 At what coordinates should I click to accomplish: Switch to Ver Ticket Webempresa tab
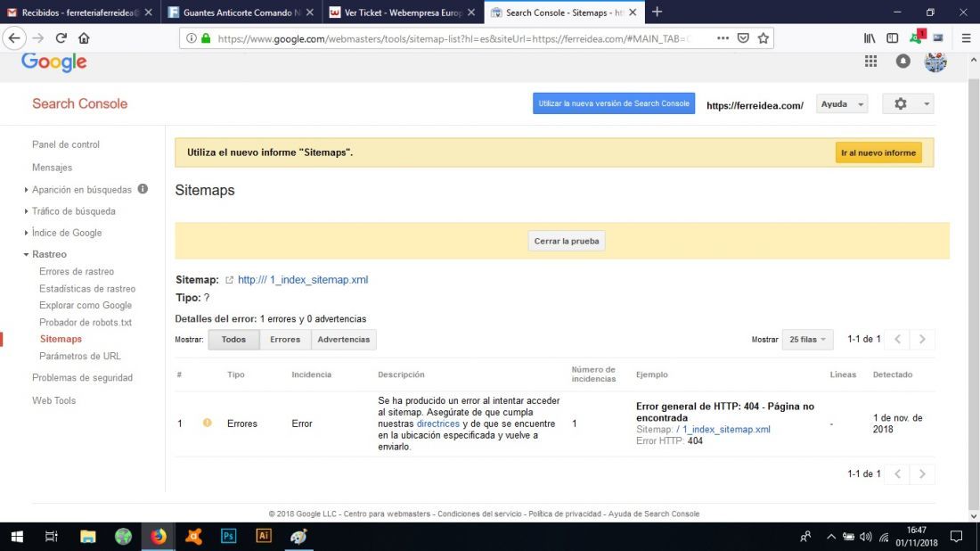pyautogui.click(x=403, y=12)
